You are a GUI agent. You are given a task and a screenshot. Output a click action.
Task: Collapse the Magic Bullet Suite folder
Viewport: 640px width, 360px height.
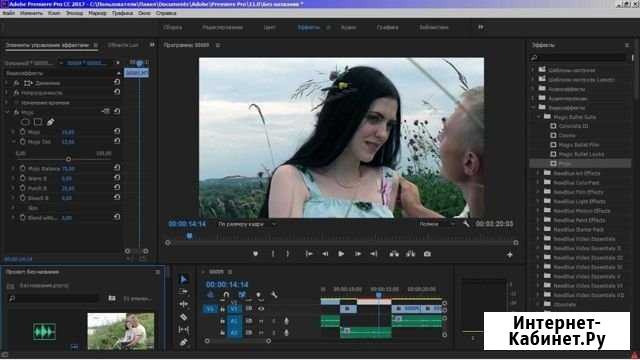(538, 117)
